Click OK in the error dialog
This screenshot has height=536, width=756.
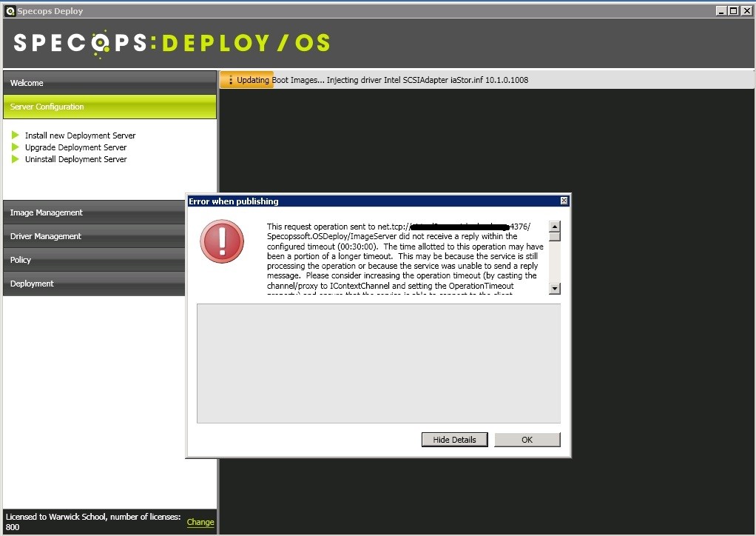(x=527, y=440)
